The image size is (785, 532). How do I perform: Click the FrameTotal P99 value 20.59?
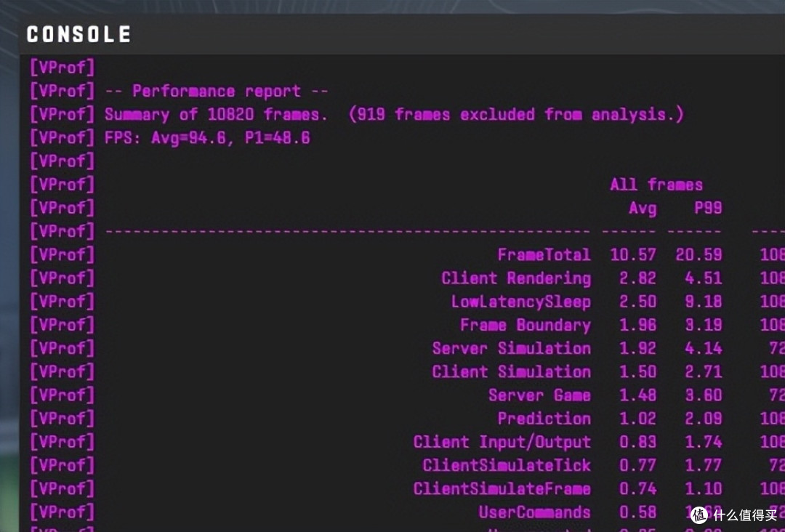click(699, 255)
